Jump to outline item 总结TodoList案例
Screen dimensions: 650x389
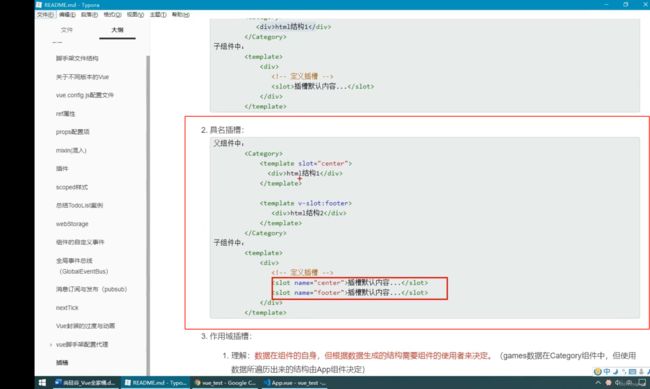pyautogui.click(x=79, y=205)
